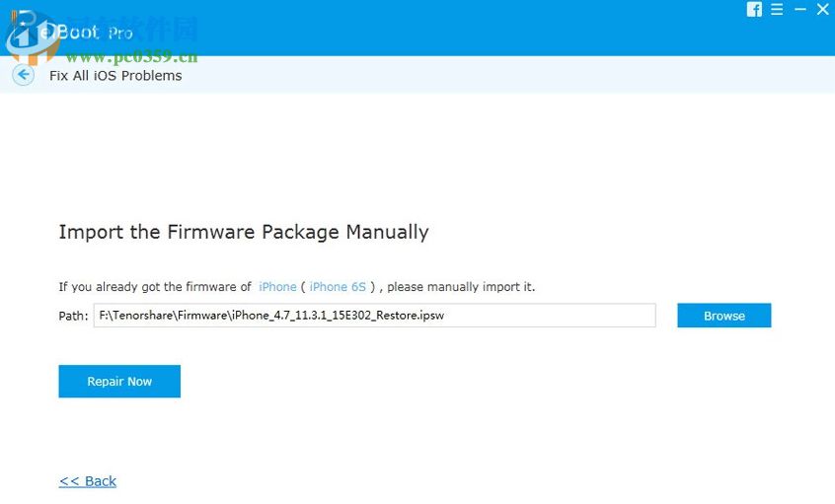
Task: Close the ReiBoot Pro window
Action: 823,9
